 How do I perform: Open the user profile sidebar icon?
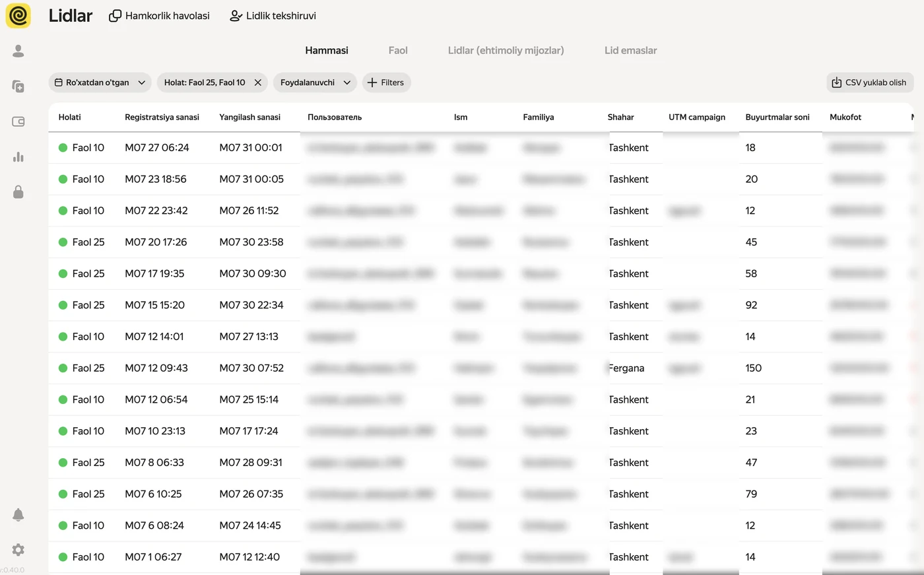tap(18, 51)
